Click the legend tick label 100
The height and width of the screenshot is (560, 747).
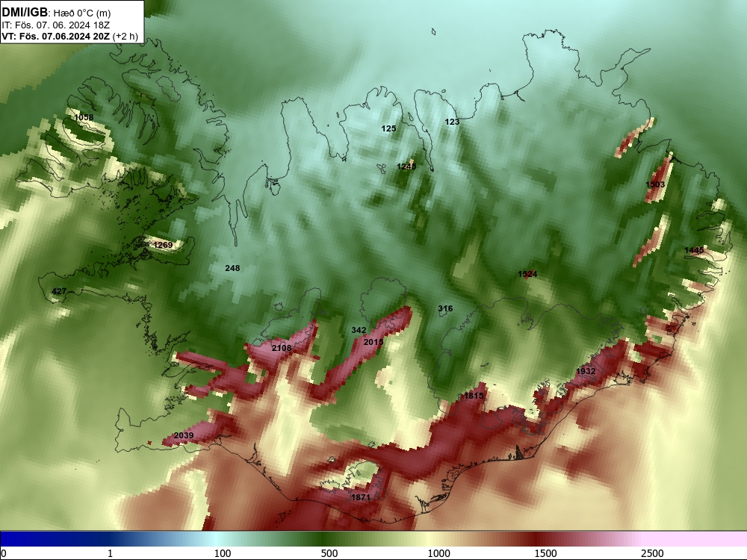tap(223, 553)
